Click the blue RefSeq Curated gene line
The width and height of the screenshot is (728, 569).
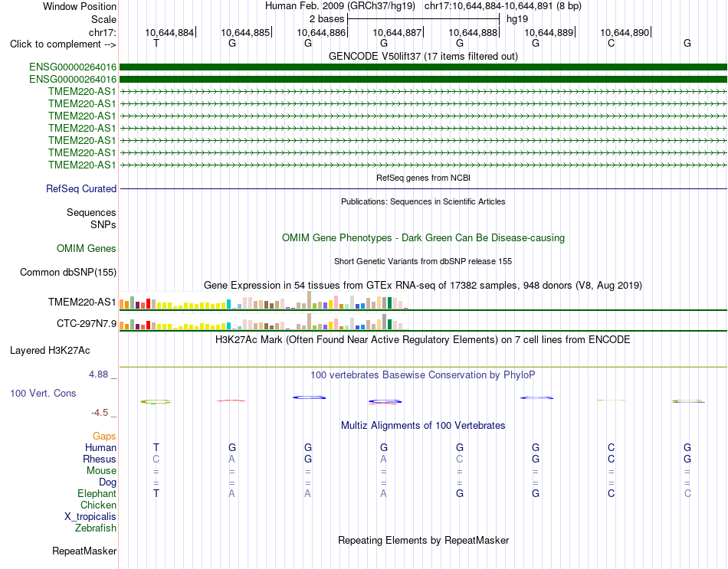[423, 189]
